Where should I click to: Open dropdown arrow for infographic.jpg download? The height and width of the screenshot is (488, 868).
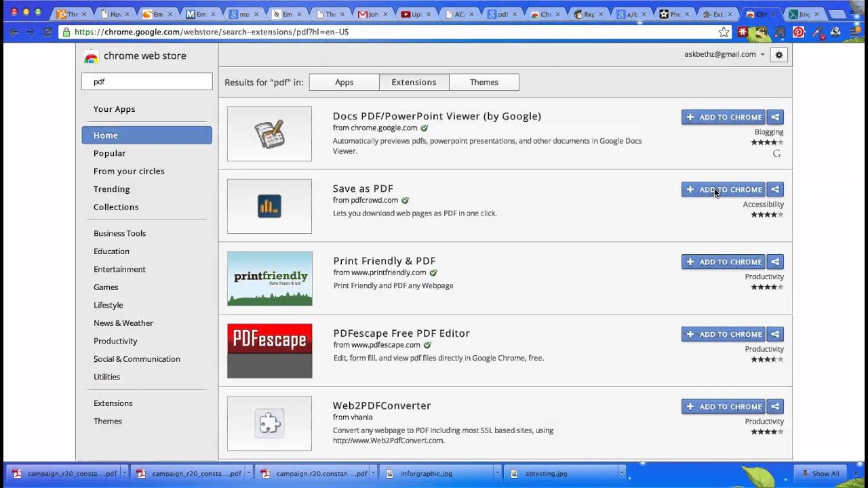[498, 474]
